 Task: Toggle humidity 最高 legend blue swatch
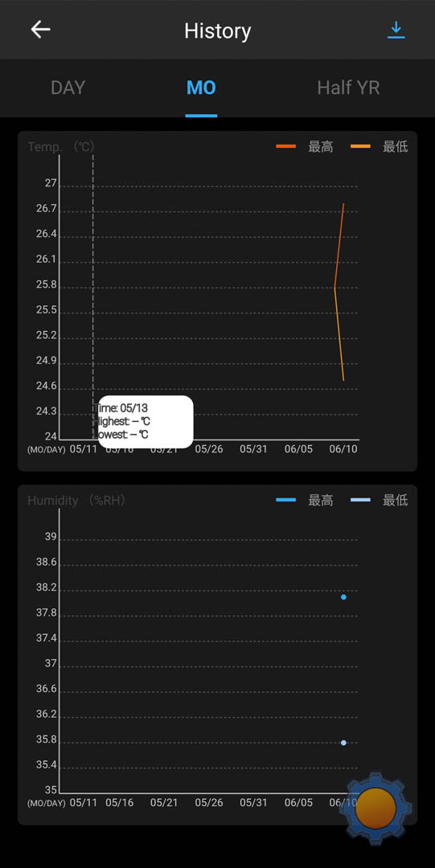tap(286, 500)
